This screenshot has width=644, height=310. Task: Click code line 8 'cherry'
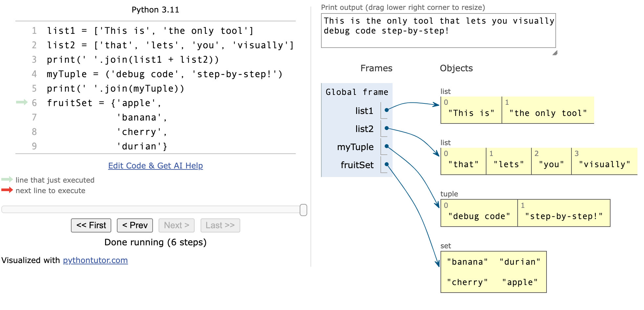(142, 132)
